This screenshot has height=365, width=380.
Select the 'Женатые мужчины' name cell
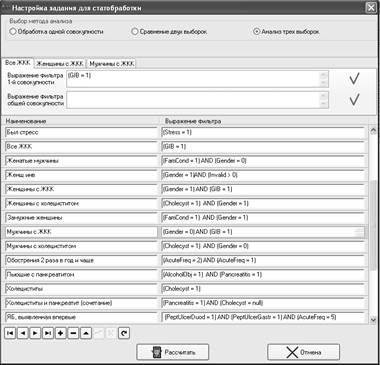coord(81,161)
